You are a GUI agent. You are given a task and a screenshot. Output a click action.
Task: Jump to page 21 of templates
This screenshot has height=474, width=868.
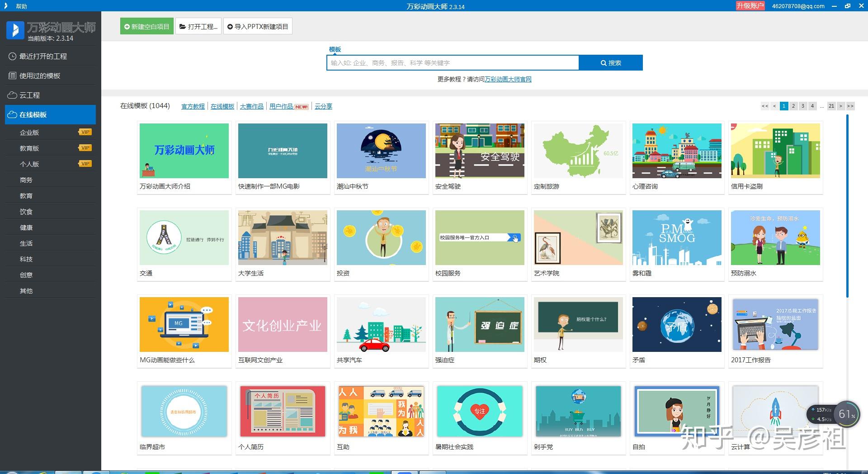[x=831, y=106]
